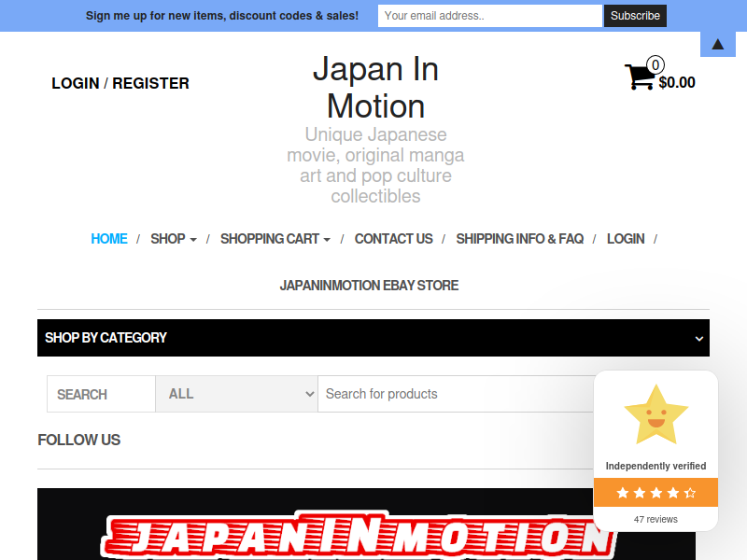747x560 pixels.
Task: Click the site tagline about Japanese collectibles
Action: coord(375,165)
